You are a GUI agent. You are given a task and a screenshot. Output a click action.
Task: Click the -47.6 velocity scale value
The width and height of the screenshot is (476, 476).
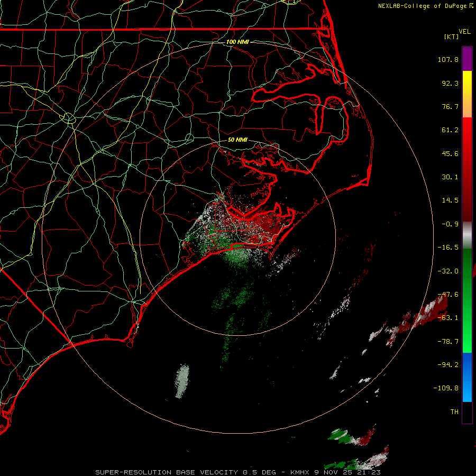point(448,295)
